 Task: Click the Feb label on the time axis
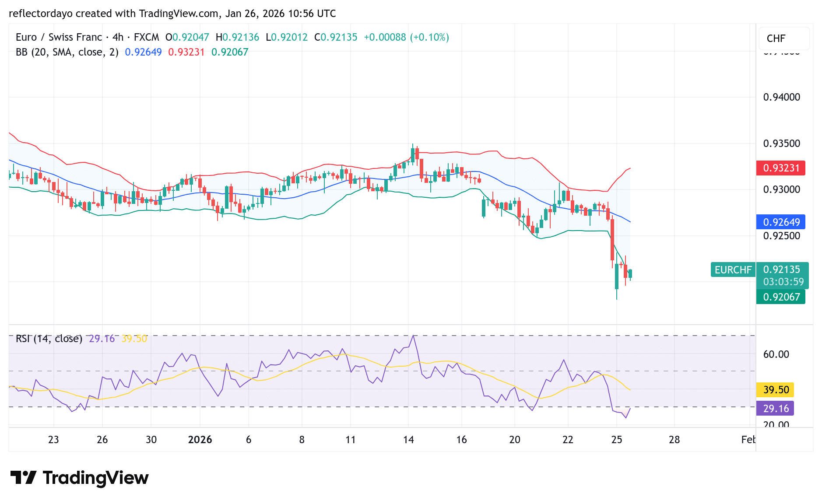tap(749, 440)
